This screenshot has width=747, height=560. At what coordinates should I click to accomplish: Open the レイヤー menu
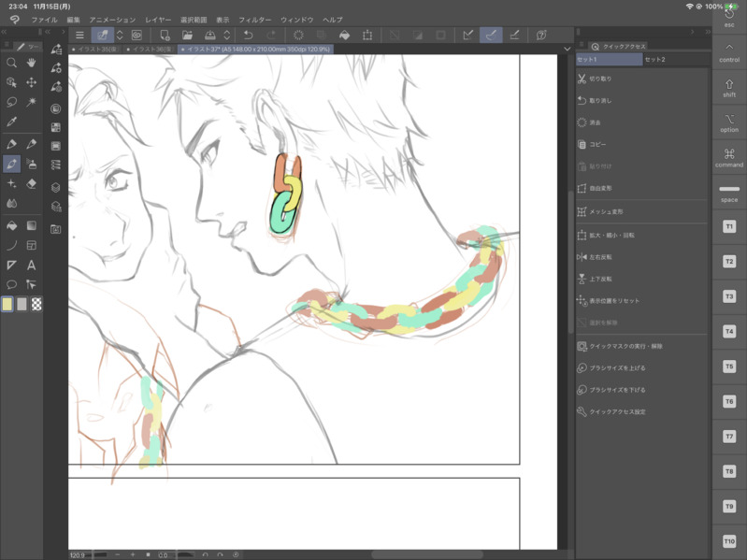click(x=158, y=20)
